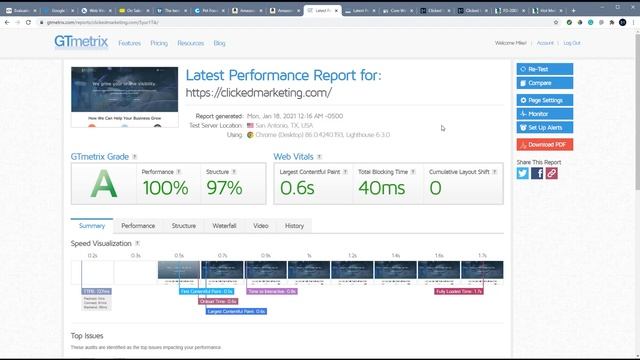Close the active GTmetrix report tab
Viewport: 640px width, 360px height.
point(336,11)
